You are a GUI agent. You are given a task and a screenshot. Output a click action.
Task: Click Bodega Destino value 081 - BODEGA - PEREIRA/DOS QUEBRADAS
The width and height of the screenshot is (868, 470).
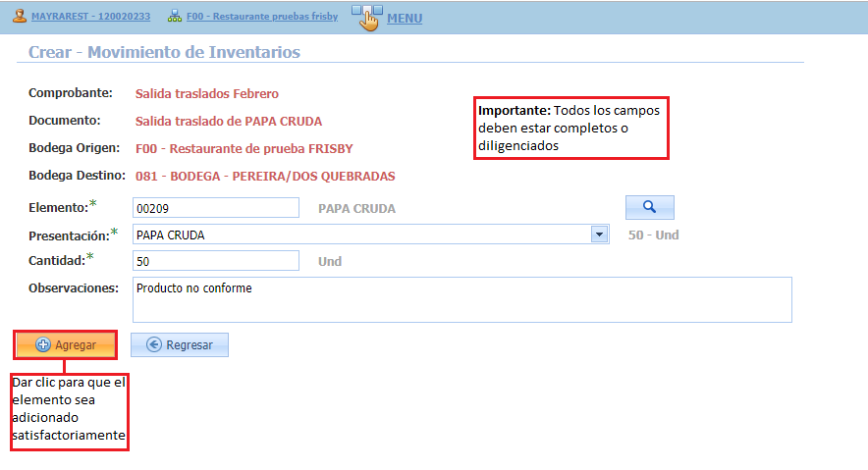pos(265,177)
